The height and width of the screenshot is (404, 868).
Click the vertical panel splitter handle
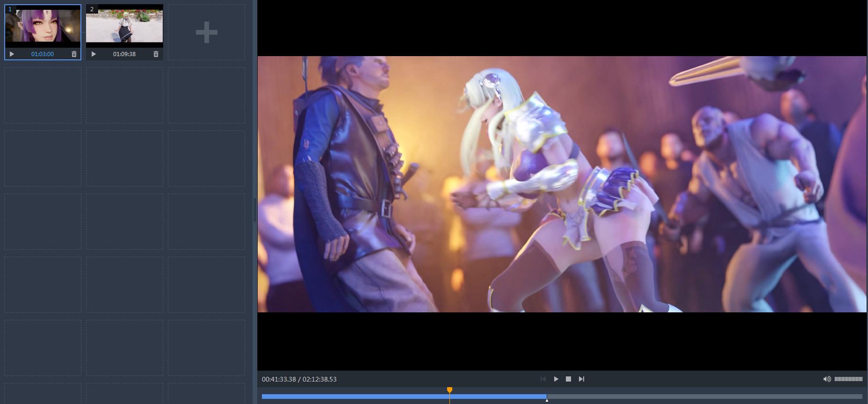[x=255, y=209]
